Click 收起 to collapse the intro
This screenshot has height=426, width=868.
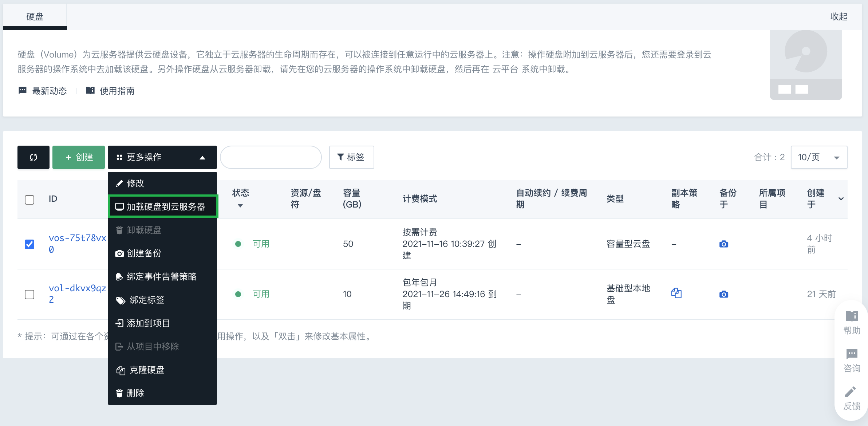[x=839, y=16]
